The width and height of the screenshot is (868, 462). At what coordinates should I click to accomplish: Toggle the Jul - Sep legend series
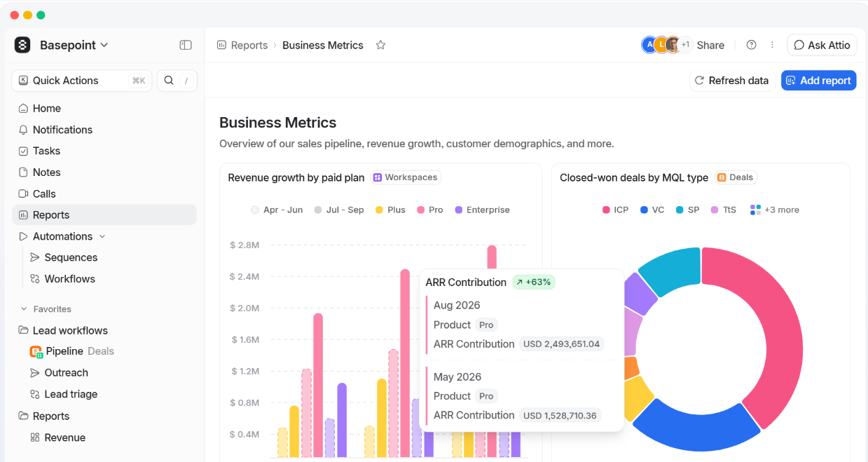[x=339, y=210]
